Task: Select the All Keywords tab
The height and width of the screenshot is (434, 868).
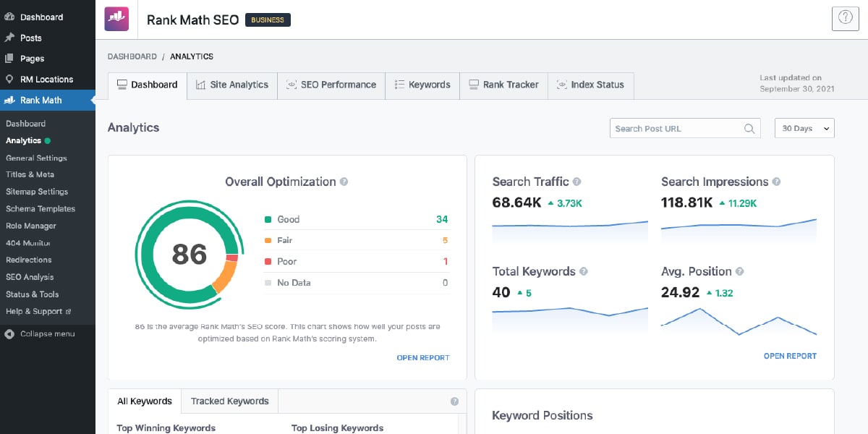Action: pos(145,401)
